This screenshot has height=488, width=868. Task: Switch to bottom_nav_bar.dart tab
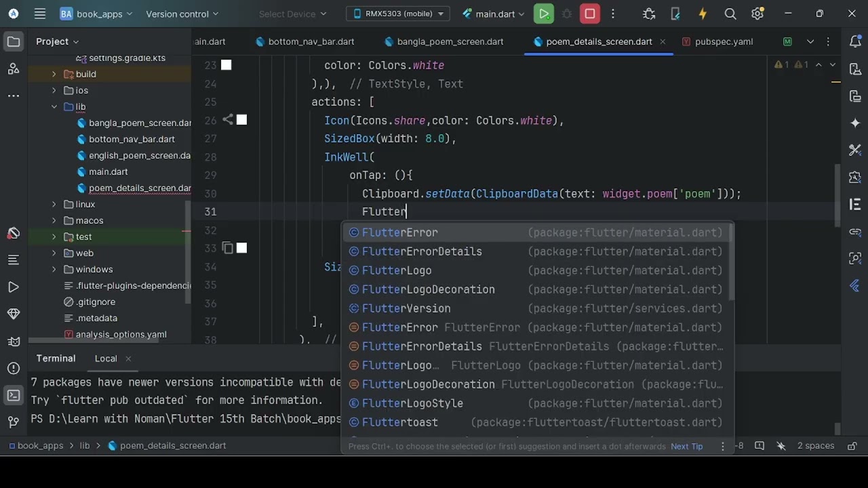click(304, 41)
